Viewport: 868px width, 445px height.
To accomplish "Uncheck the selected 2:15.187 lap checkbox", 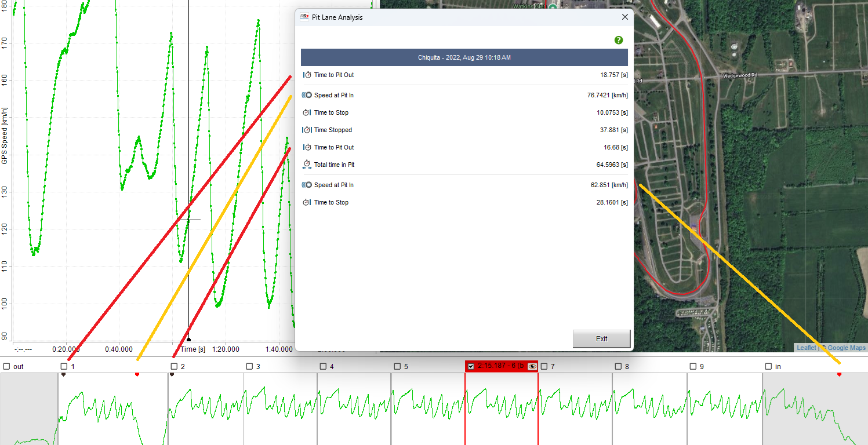I will pyautogui.click(x=471, y=366).
